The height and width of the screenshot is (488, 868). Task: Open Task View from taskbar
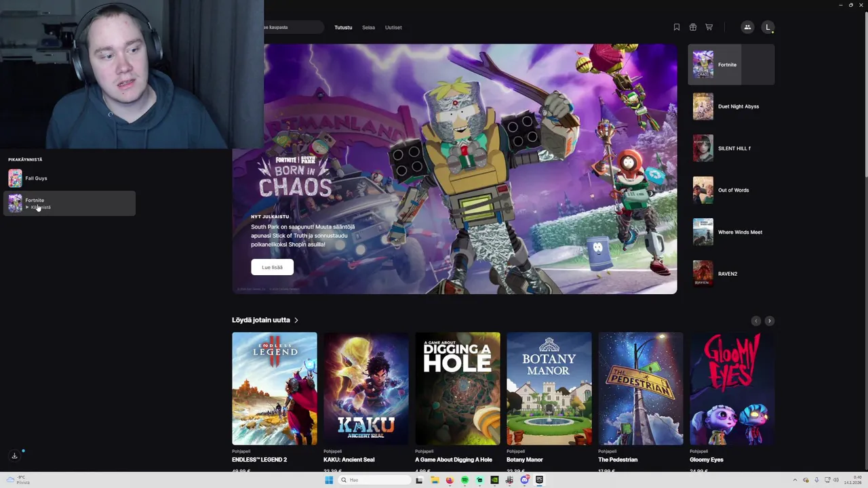pyautogui.click(x=419, y=480)
